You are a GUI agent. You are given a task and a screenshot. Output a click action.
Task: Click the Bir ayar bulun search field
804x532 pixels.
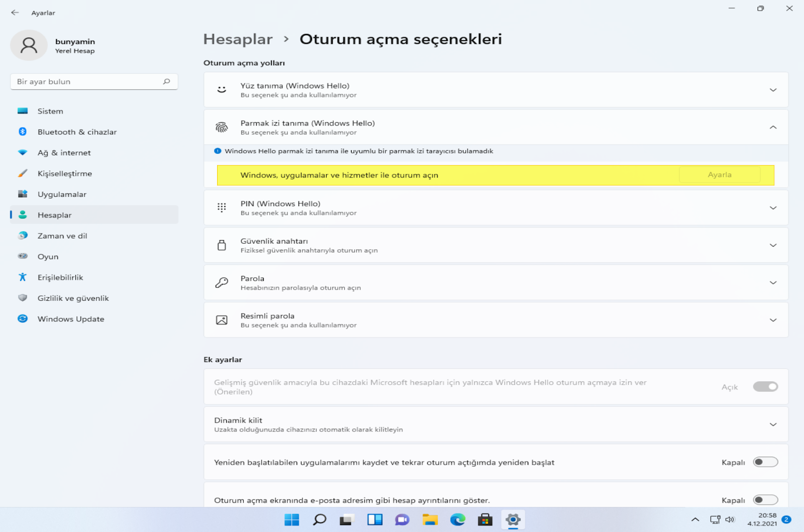94,81
